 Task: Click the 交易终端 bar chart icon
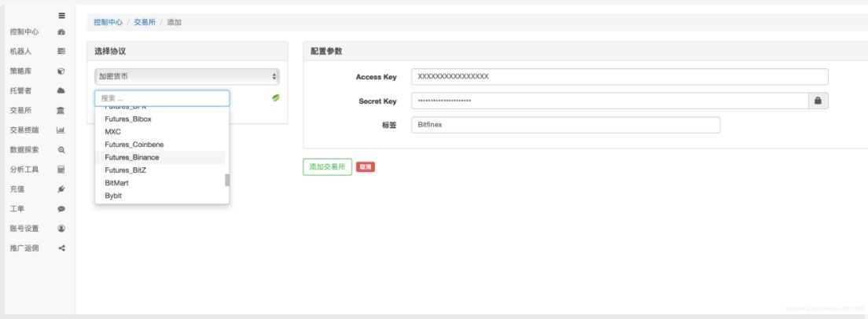pyautogui.click(x=61, y=130)
